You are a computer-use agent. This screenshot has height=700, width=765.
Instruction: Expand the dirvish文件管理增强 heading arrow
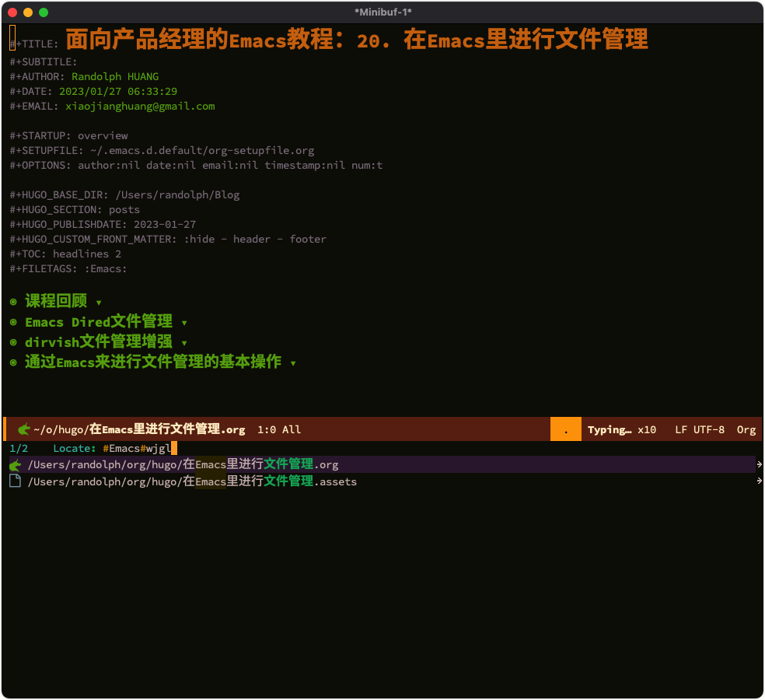(184, 343)
